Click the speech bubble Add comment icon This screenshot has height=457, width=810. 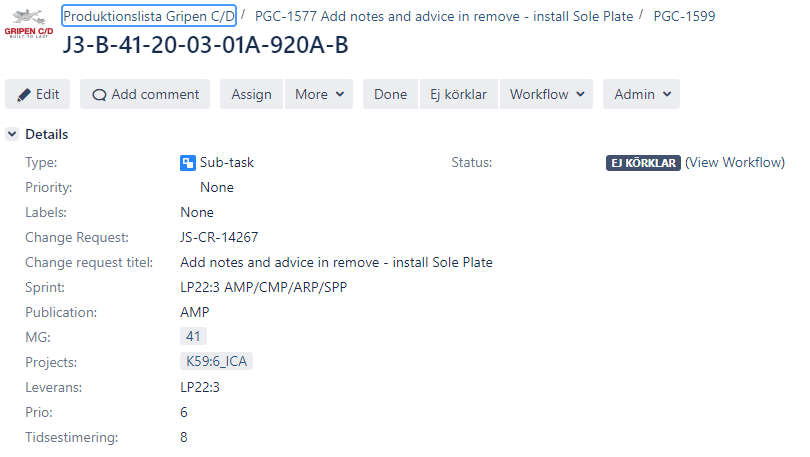(99, 95)
